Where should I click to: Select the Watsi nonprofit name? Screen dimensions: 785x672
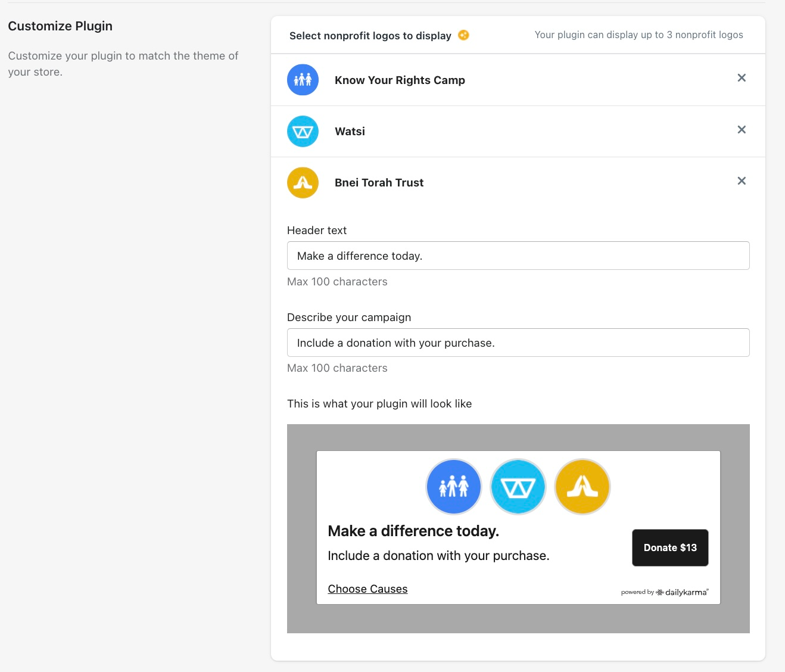[x=350, y=132]
